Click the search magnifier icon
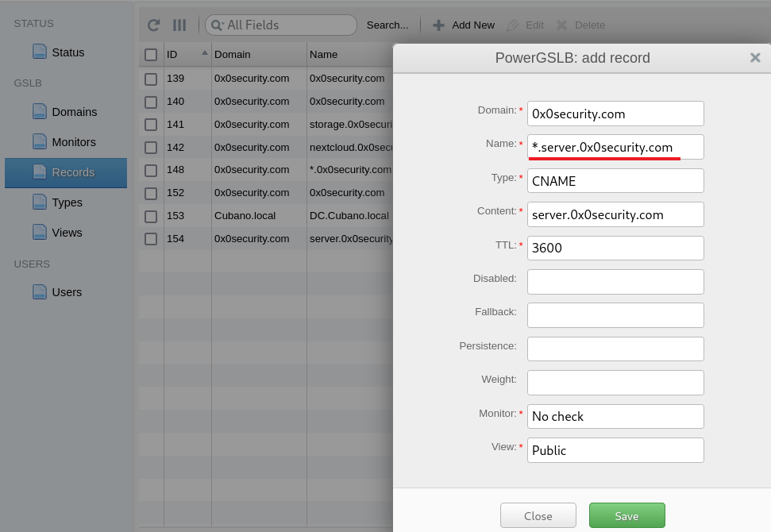 coord(217,25)
